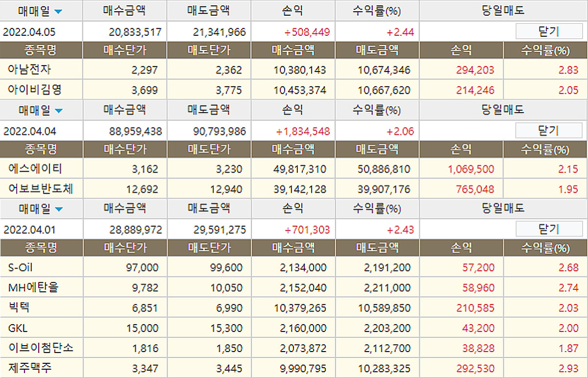
Task: Select the 아이비김영 stock name
Action: click(x=34, y=90)
